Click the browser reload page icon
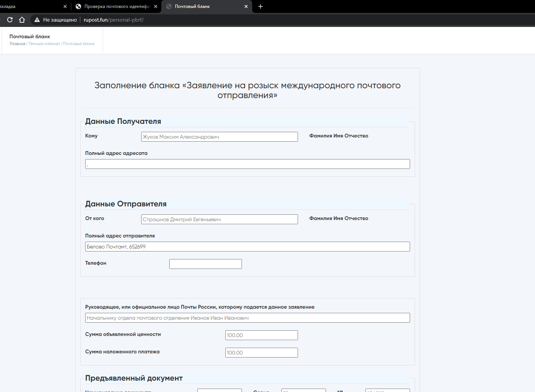This screenshot has width=535, height=392. (10, 20)
